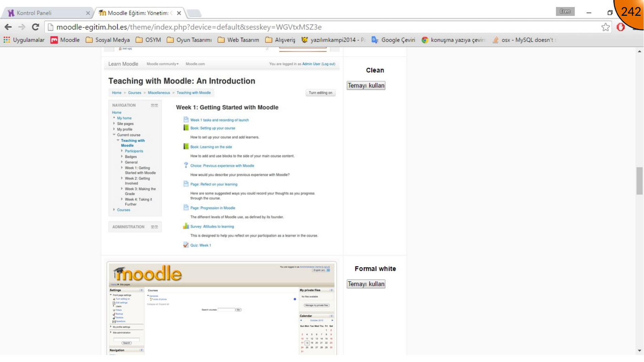Screen dimensions: 644x362
Task: Open the Alışveriş bookmark folder
Action: 280,40
